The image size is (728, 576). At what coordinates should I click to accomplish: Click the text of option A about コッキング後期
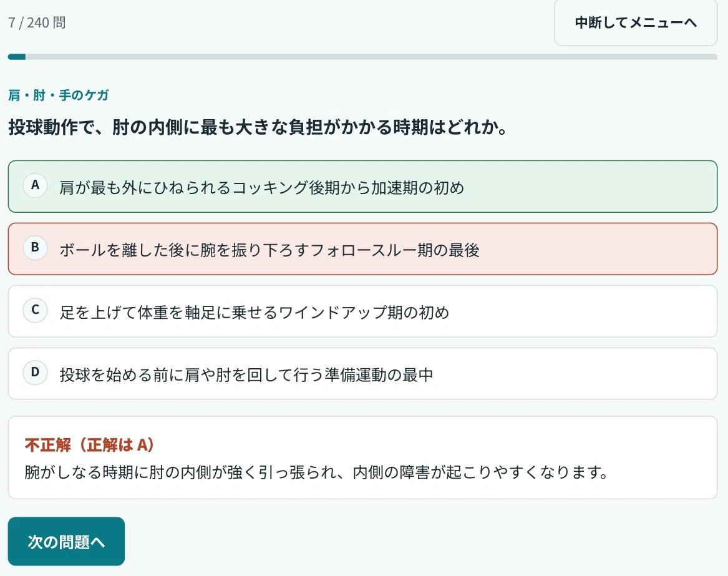(262, 187)
